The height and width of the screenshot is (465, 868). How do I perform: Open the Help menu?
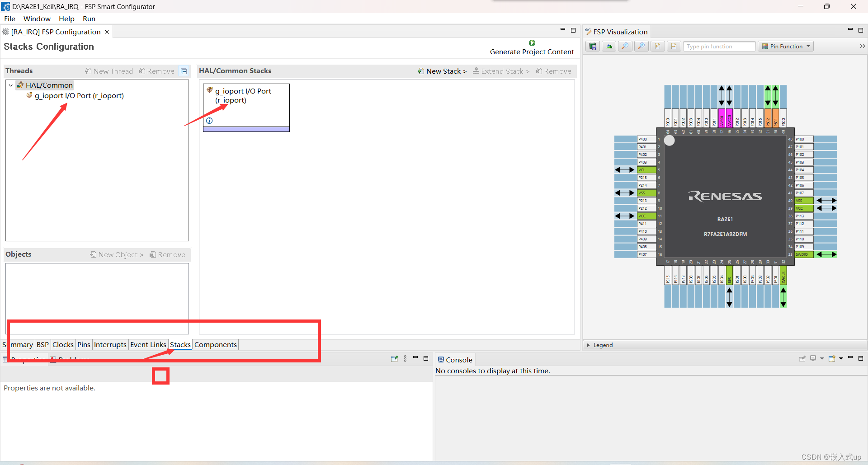66,19
